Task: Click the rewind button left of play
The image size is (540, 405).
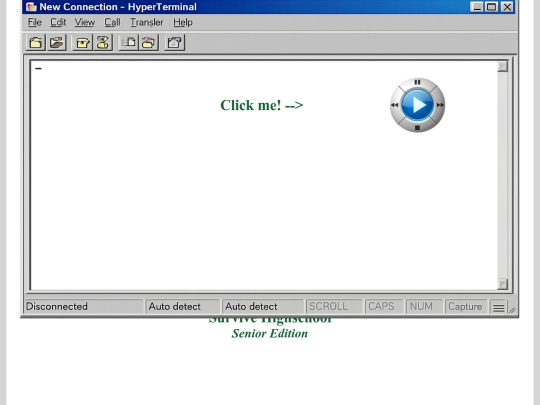Action: pyautogui.click(x=395, y=105)
